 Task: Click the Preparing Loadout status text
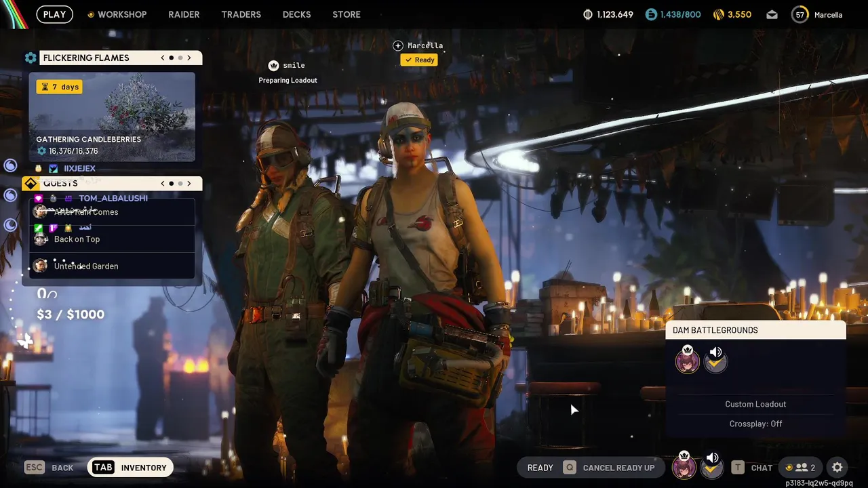click(x=288, y=80)
